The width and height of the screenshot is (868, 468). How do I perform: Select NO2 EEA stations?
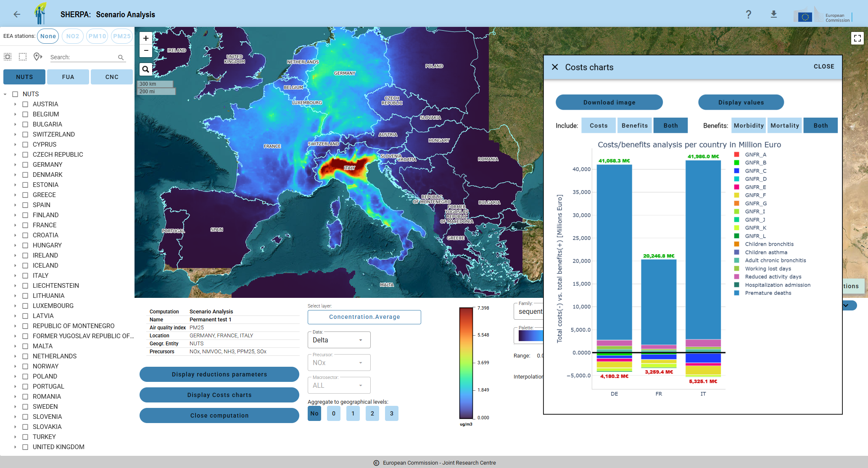73,36
